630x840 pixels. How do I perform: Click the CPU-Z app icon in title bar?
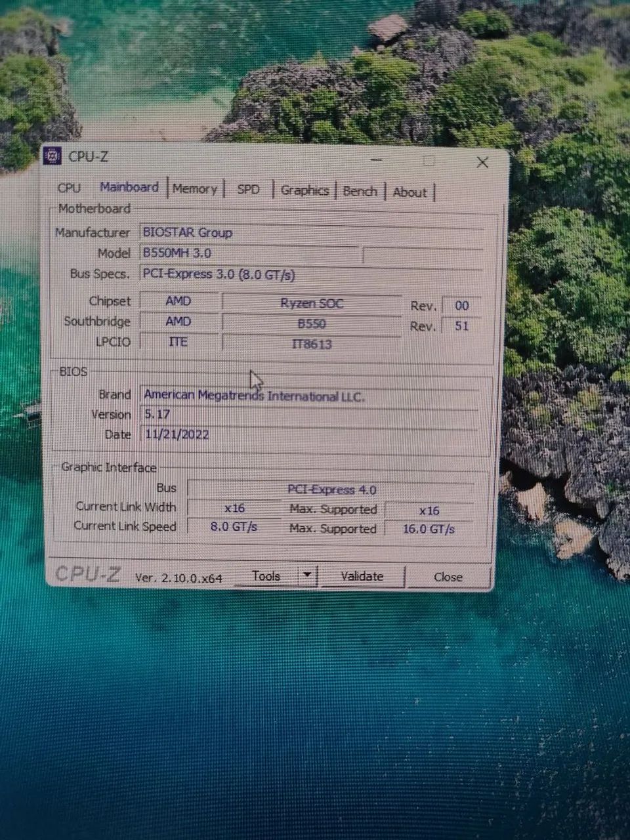(52, 156)
